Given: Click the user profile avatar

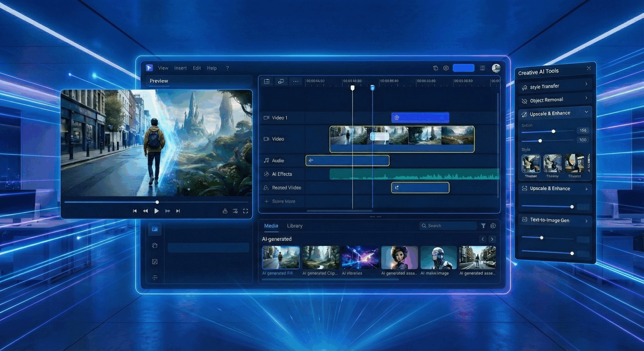Looking at the screenshot, I should (496, 68).
